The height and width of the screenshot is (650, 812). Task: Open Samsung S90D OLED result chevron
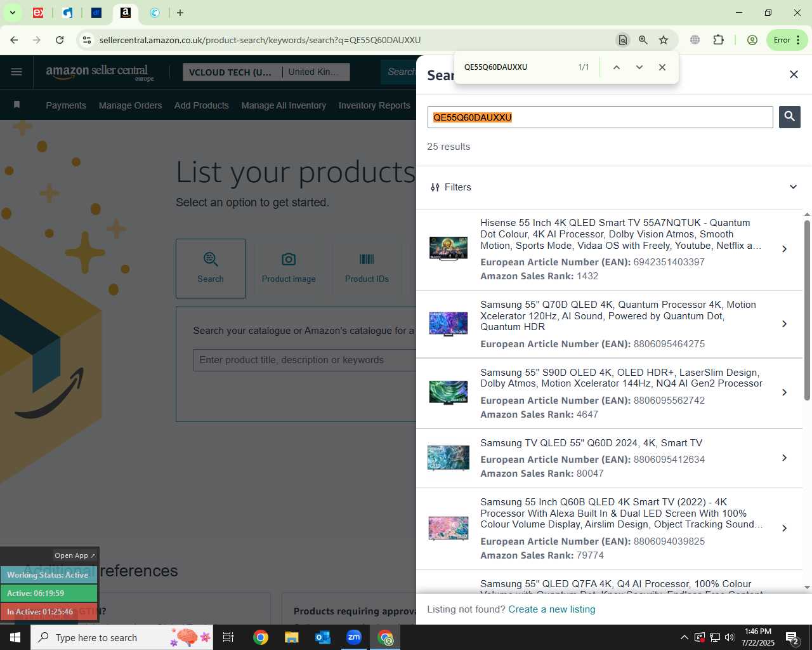click(x=785, y=392)
